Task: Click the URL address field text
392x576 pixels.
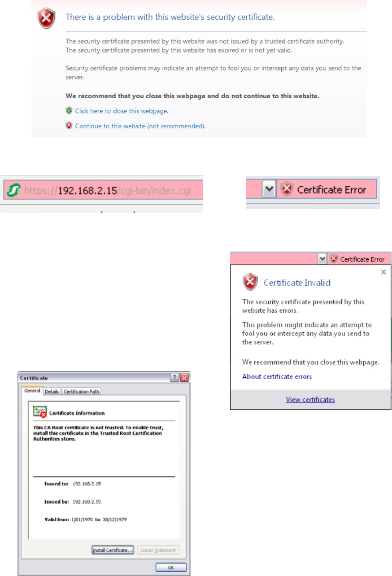Action: coord(108,192)
